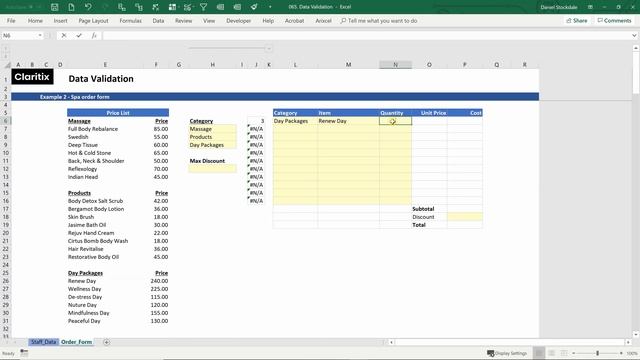Click the Ribbon Display Options icon

click(x=590, y=7)
